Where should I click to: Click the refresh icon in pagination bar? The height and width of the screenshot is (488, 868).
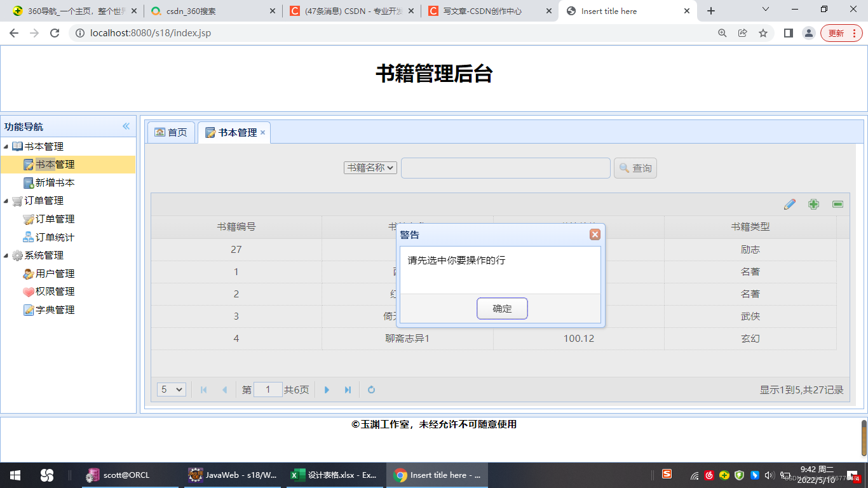tap(371, 390)
